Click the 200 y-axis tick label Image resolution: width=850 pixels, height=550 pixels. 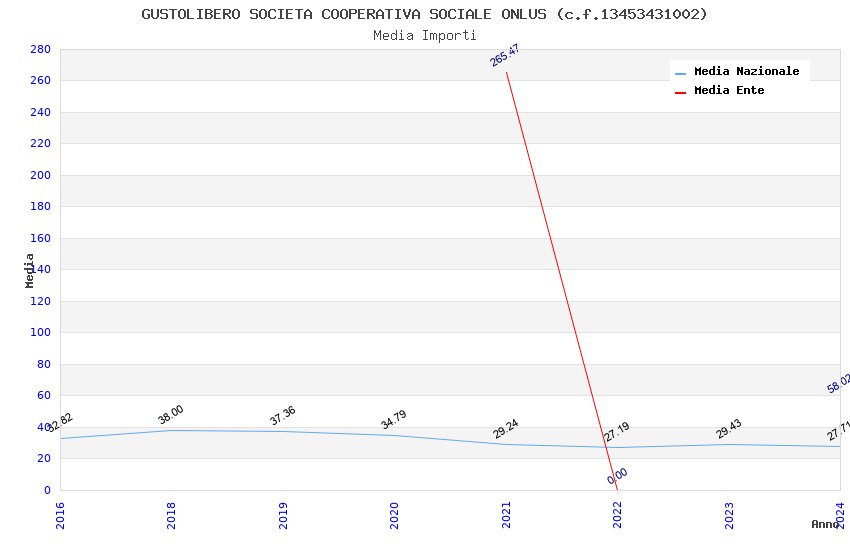point(40,175)
